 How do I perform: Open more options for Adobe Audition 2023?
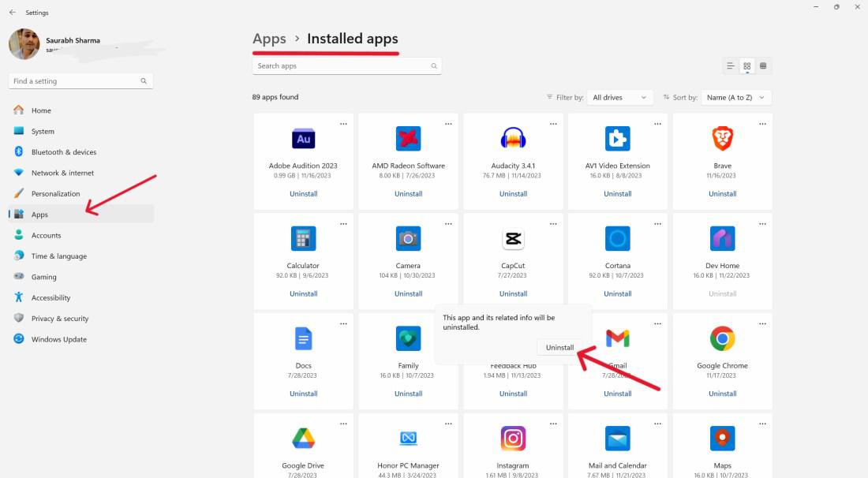point(343,124)
